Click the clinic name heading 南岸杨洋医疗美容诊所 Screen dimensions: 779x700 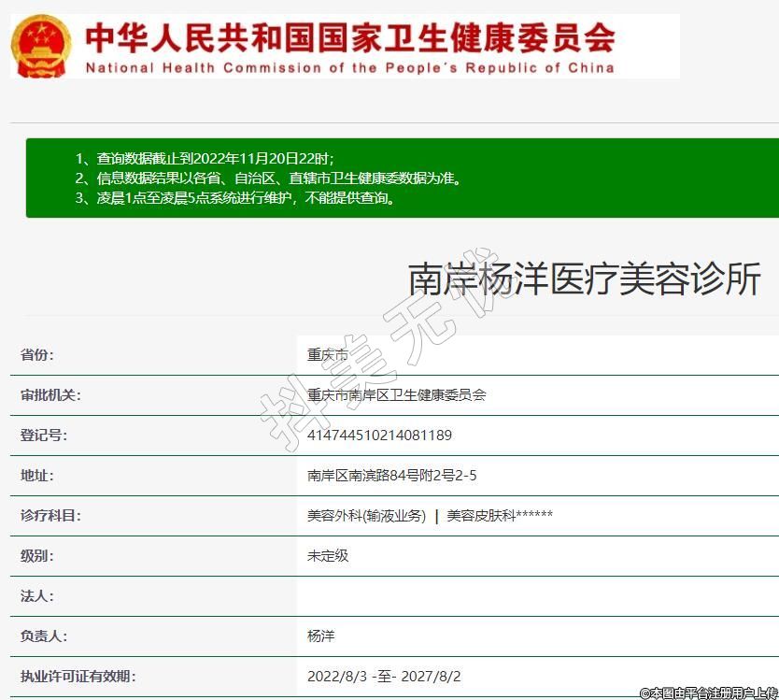pyautogui.click(x=584, y=279)
